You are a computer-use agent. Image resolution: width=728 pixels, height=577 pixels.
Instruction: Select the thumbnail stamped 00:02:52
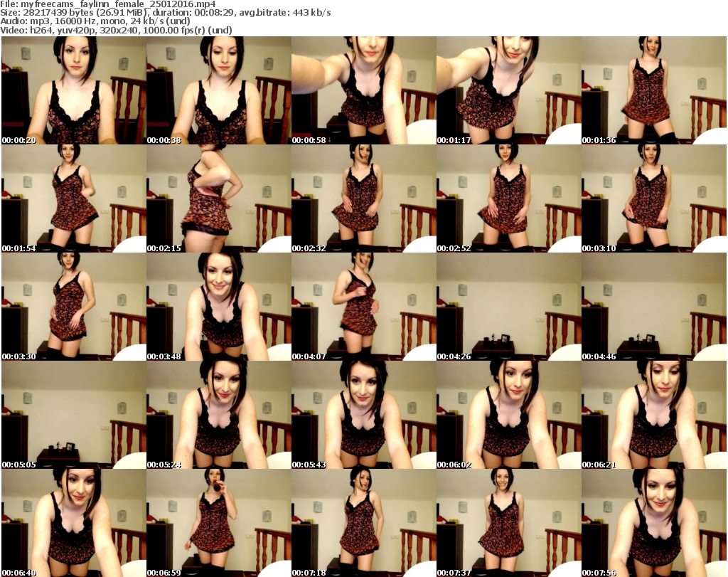pyautogui.click(x=508, y=198)
